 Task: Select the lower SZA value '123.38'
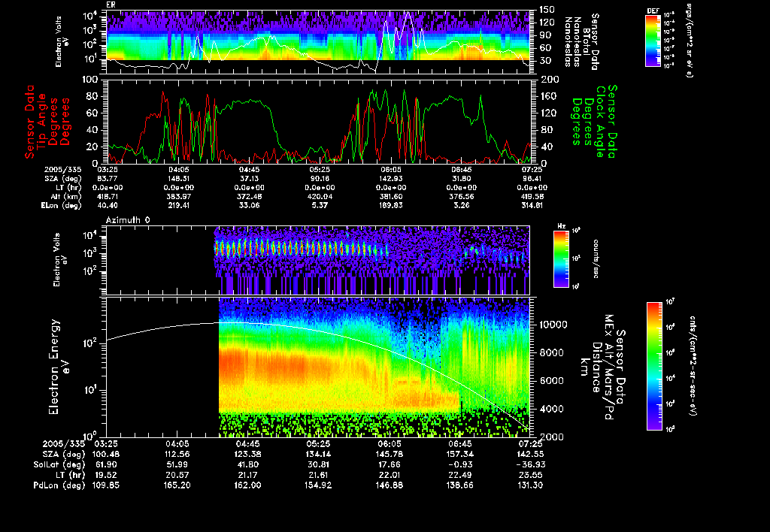pyautogui.click(x=247, y=455)
